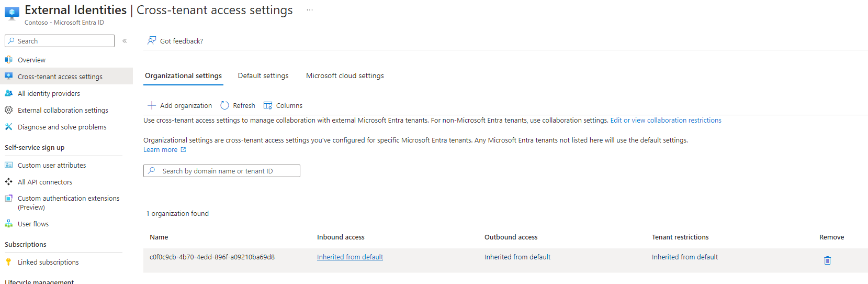Screen dimensions: 868x284
Task: Open All API connectors
Action: pyautogui.click(x=45, y=182)
